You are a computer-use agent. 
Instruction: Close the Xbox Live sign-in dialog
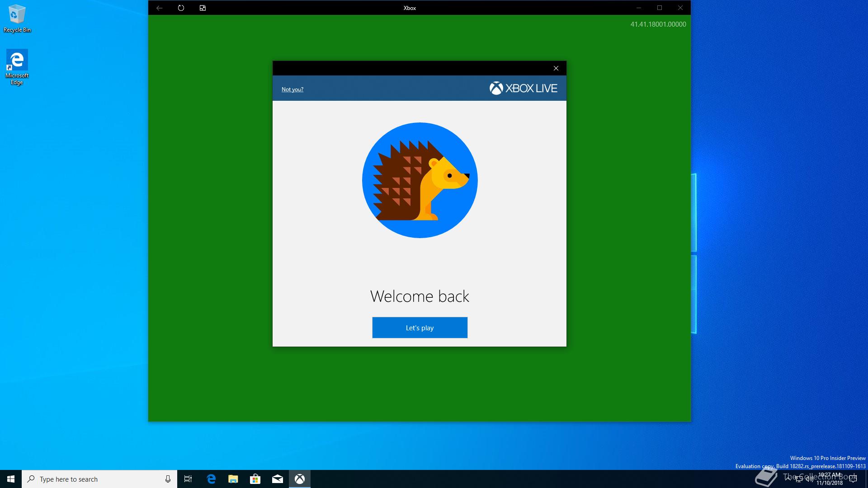(x=556, y=68)
